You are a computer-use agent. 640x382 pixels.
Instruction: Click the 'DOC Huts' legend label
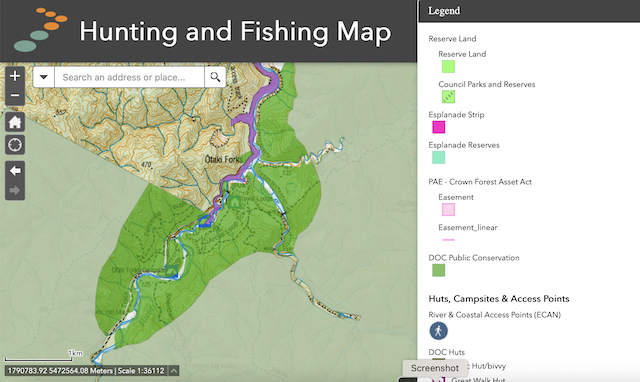(447, 352)
